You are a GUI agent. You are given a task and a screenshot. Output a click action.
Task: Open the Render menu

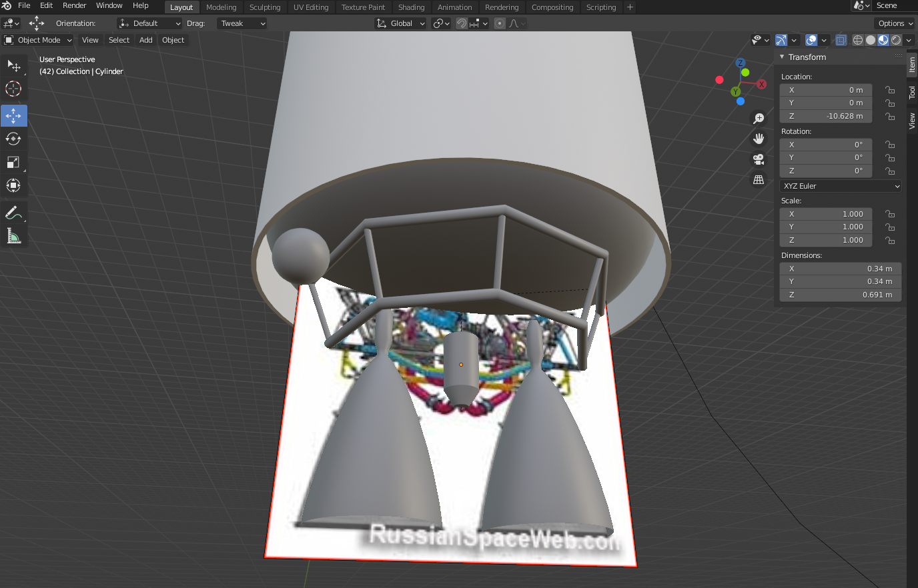tap(75, 5)
